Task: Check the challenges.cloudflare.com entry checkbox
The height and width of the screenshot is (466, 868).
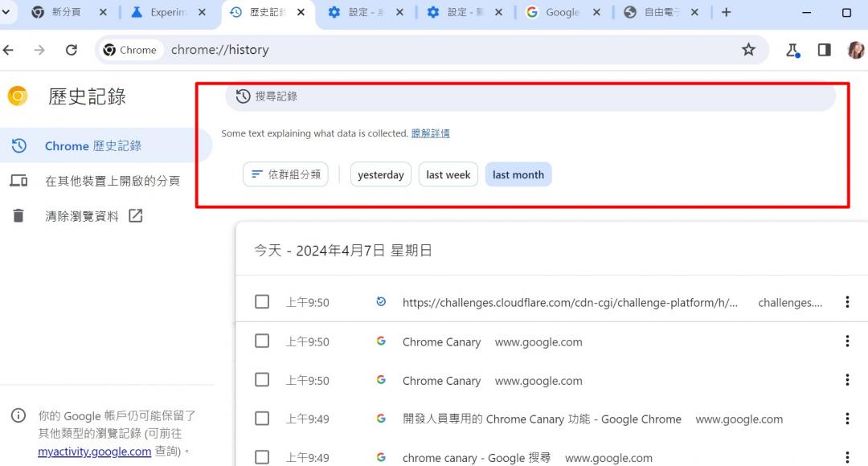Action: click(x=262, y=302)
